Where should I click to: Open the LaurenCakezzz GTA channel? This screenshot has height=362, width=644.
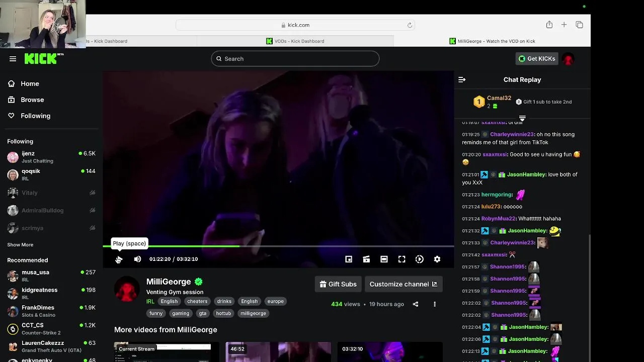click(x=51, y=346)
